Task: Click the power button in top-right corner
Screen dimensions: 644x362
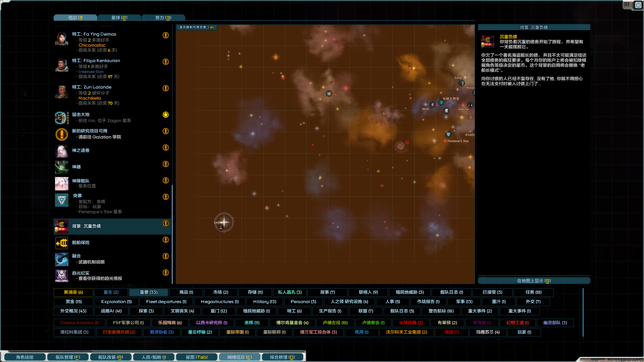Action: (638, 5)
